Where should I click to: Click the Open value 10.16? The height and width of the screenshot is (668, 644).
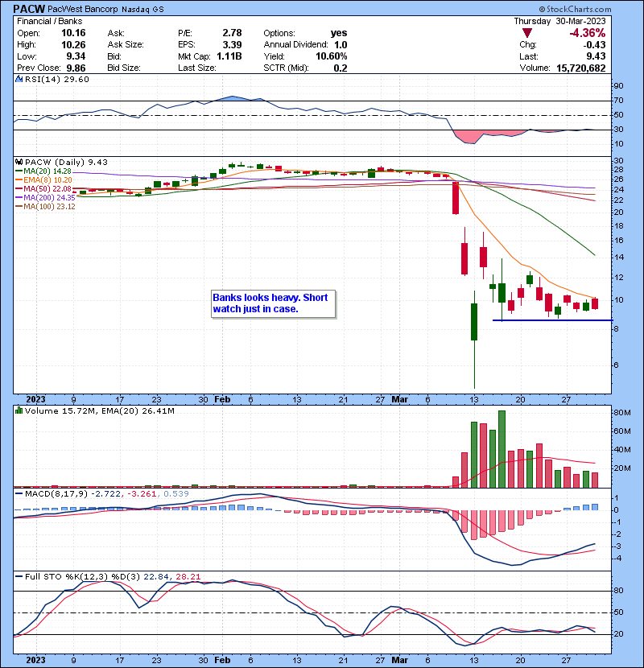pyautogui.click(x=73, y=33)
